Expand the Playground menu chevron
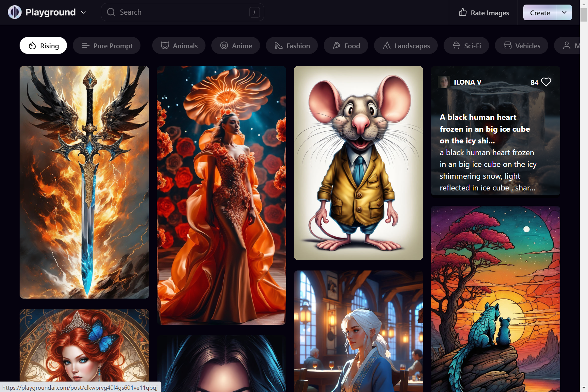The image size is (588, 392). click(x=83, y=12)
